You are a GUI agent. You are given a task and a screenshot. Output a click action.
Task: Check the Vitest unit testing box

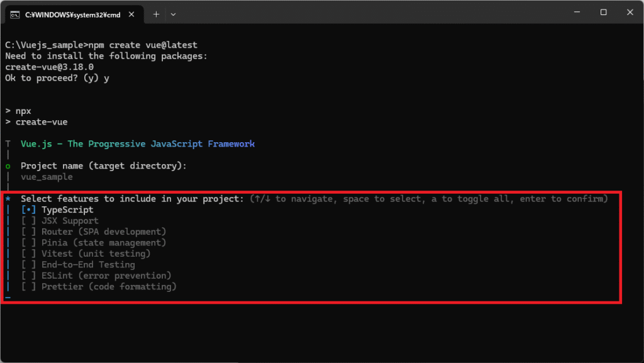tap(29, 254)
